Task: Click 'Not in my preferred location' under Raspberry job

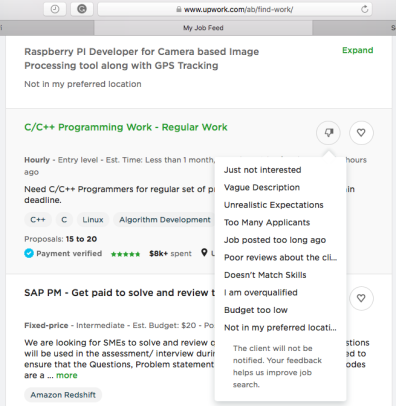Action: coord(83,84)
